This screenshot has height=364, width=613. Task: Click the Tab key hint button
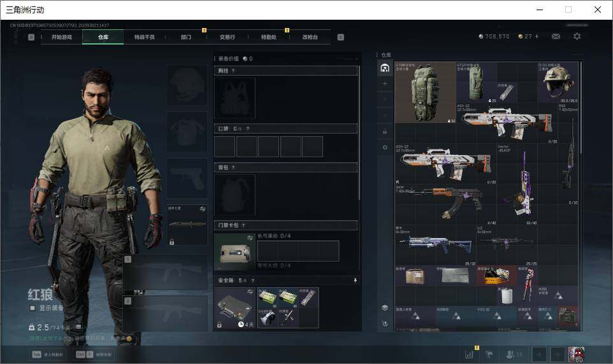click(47, 354)
